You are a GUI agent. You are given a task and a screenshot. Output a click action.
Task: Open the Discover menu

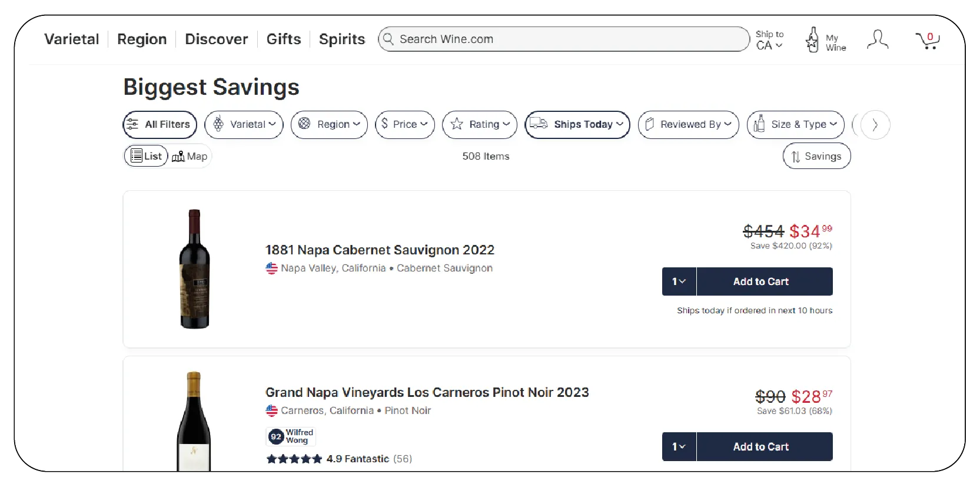point(216,39)
